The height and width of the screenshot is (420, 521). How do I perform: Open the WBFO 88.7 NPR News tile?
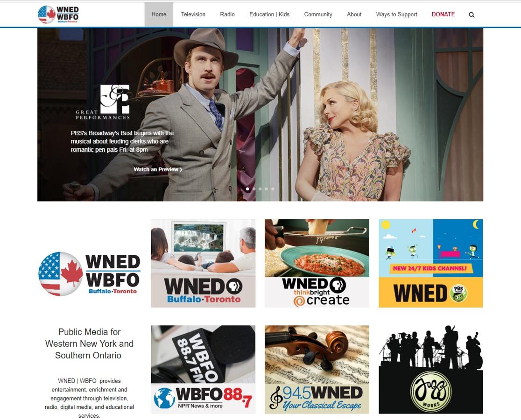pos(204,370)
